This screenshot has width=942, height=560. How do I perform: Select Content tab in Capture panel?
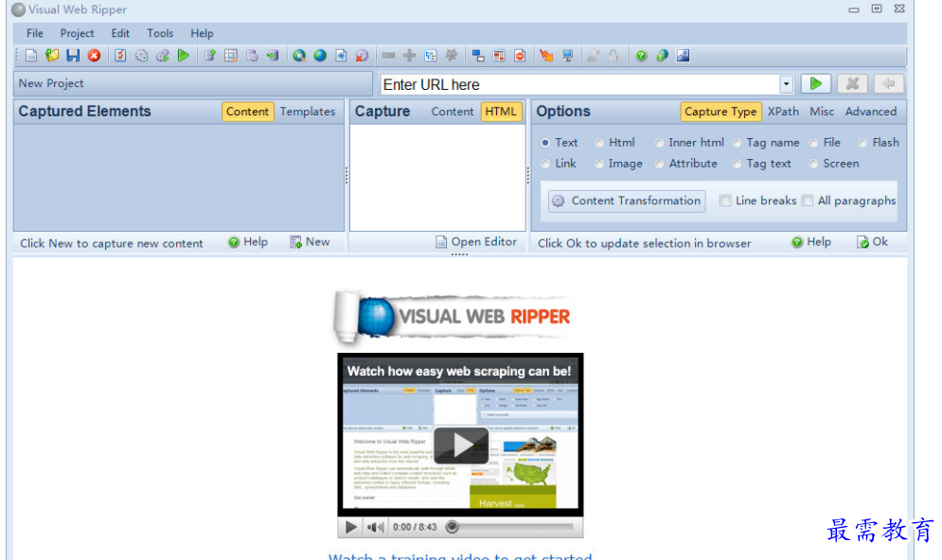tap(452, 112)
